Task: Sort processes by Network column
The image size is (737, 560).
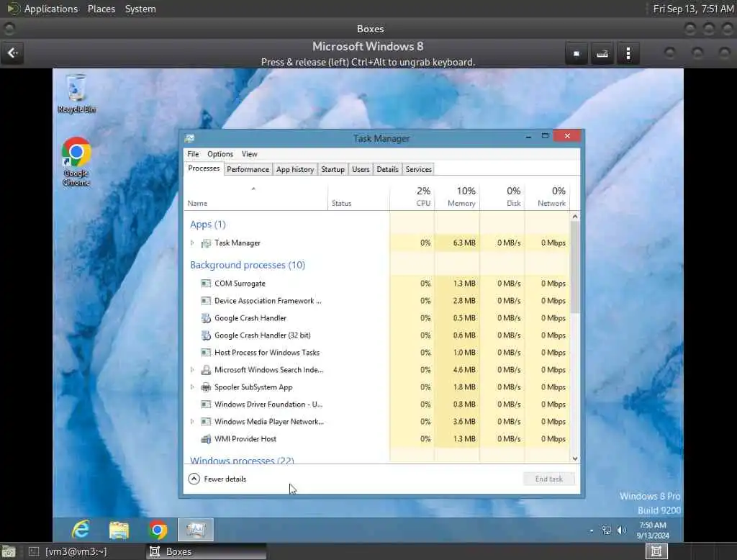Action: coord(547,197)
